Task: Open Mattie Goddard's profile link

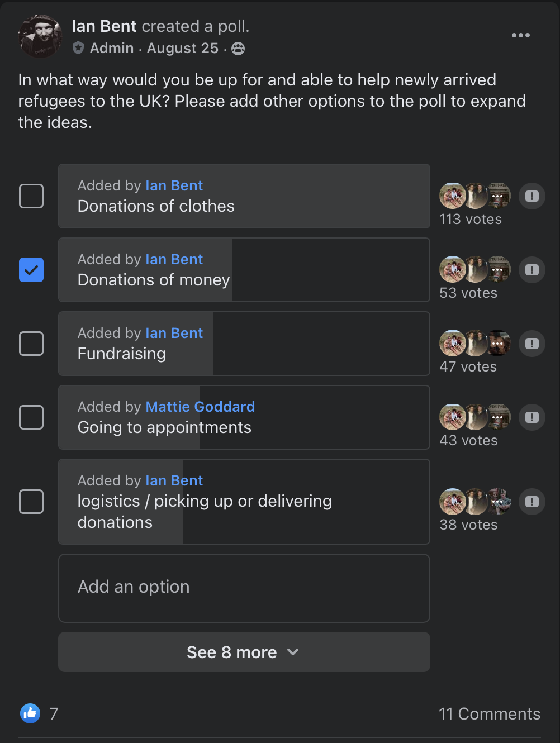Action: pos(200,407)
